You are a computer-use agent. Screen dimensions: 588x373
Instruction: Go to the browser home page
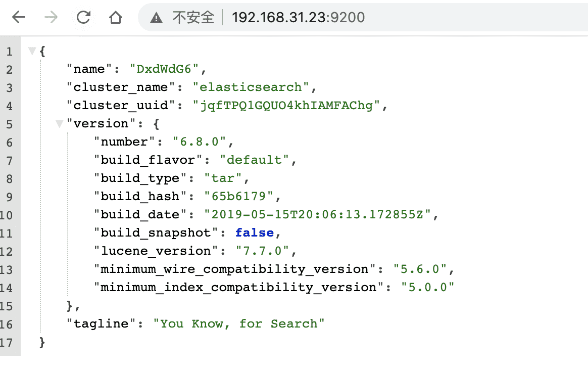tap(116, 18)
